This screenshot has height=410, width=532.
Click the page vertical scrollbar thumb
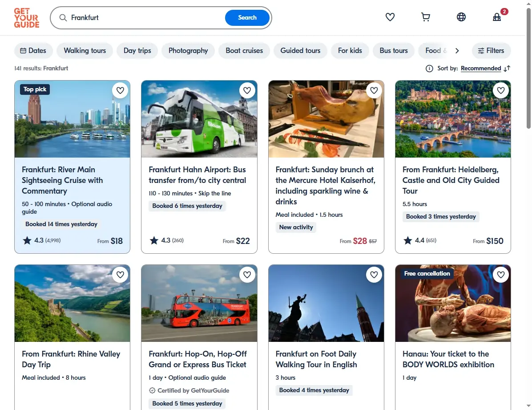coord(528,68)
